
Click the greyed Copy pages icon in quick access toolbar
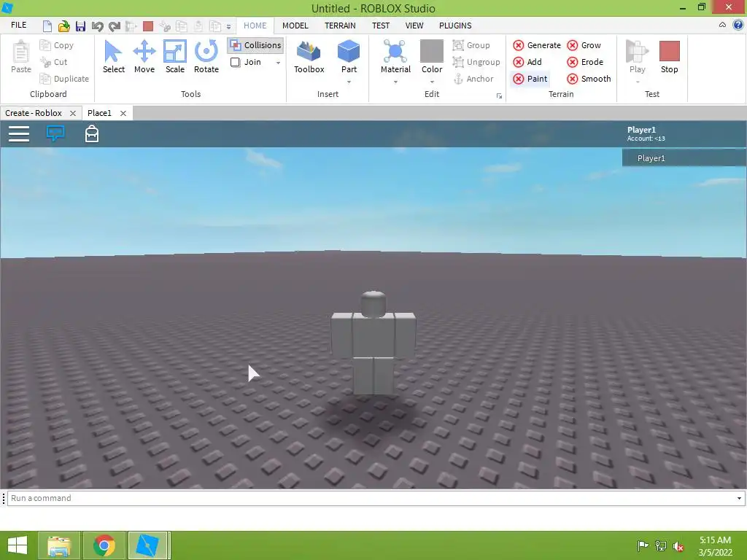pos(182,26)
